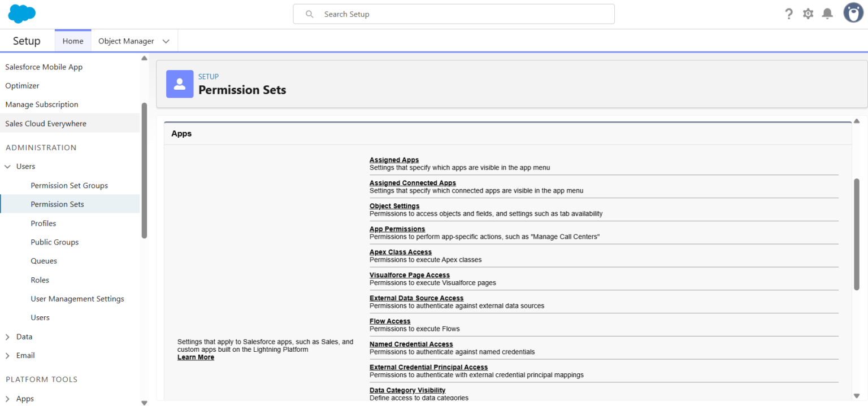Click the Setup gear icon
The width and height of the screenshot is (868, 406).
tap(808, 13)
